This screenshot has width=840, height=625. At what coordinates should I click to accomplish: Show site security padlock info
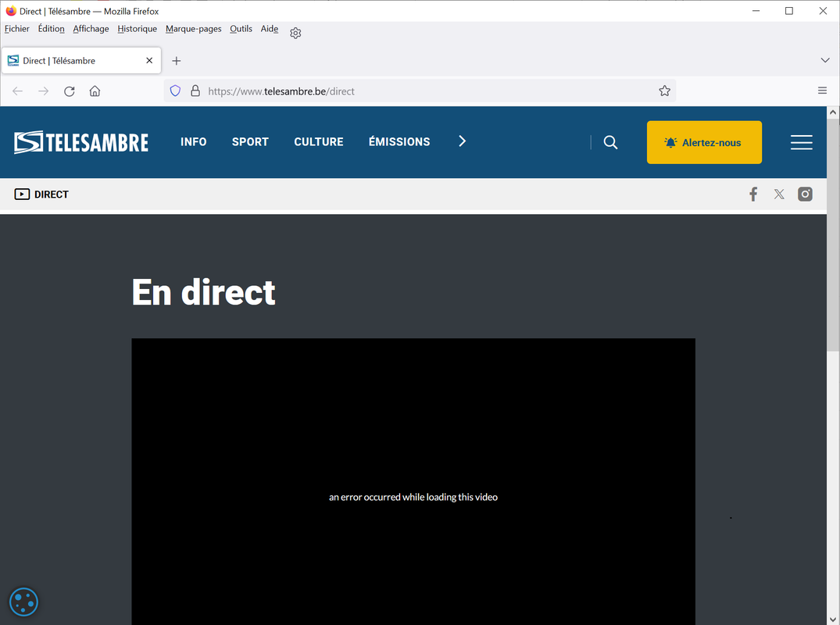195,91
